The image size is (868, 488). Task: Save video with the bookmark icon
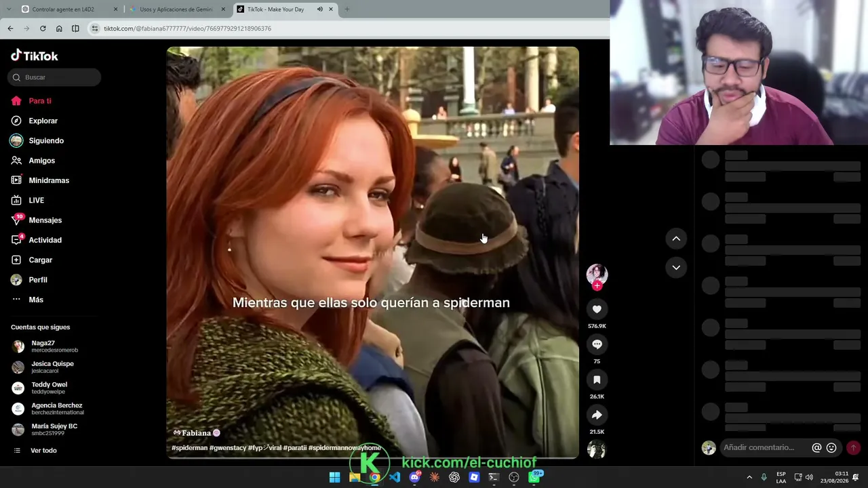click(x=597, y=380)
